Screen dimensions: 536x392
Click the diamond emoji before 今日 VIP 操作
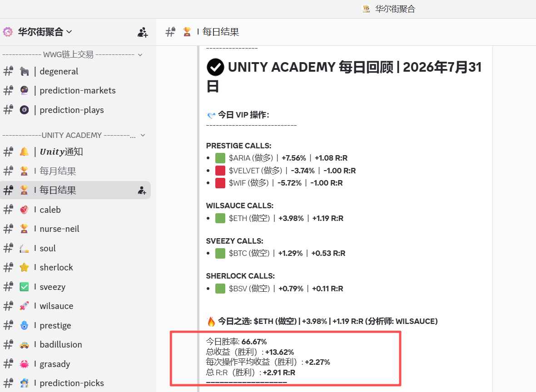coord(211,115)
